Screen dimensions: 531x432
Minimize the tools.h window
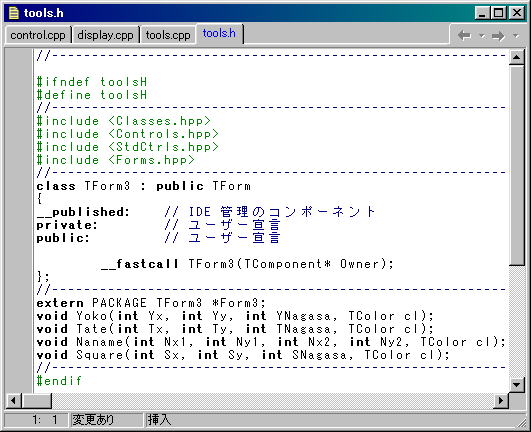(483, 13)
